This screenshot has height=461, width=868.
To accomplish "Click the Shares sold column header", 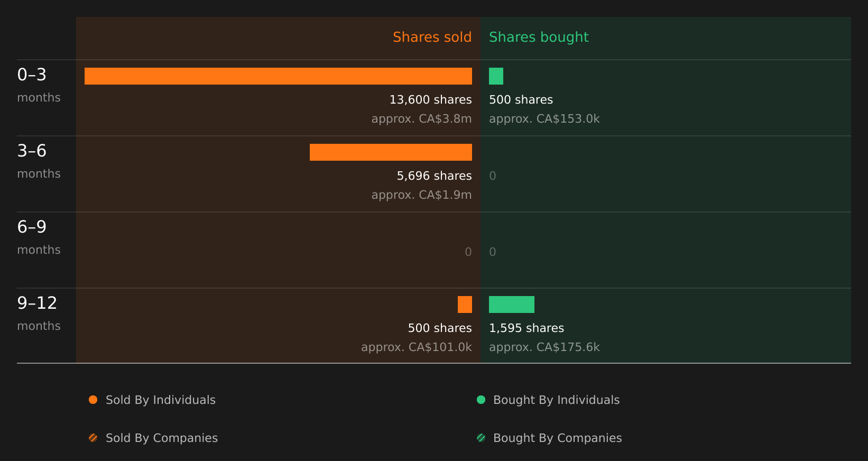I will coord(432,37).
